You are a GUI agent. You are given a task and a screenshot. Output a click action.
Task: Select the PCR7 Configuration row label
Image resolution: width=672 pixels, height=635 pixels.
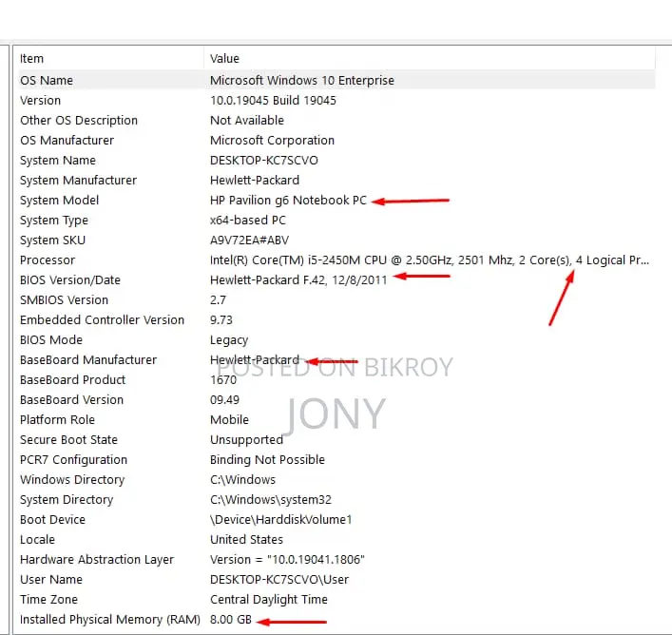tap(74, 460)
